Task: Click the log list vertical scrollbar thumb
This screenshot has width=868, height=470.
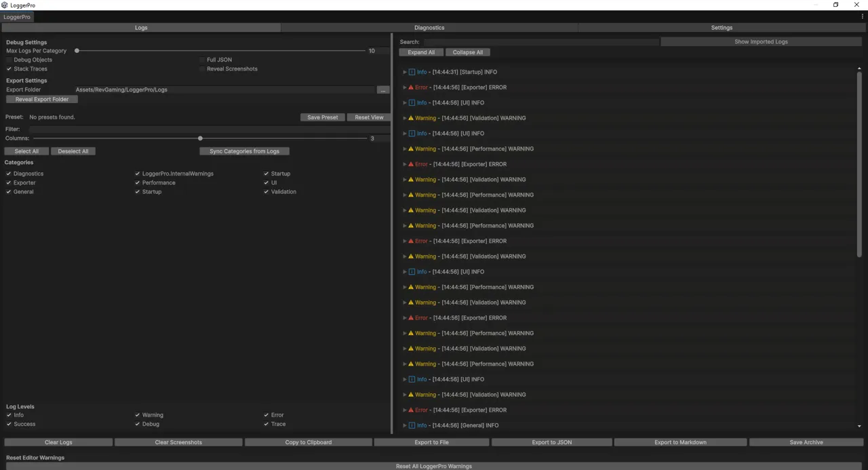Action: tap(859, 165)
